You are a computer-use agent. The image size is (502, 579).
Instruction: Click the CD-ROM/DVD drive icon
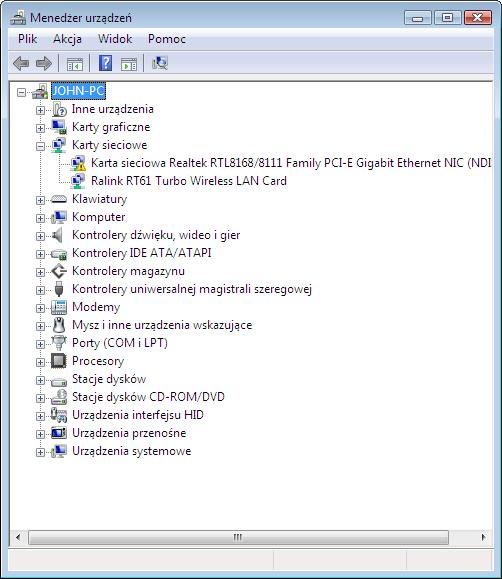pyautogui.click(x=59, y=397)
